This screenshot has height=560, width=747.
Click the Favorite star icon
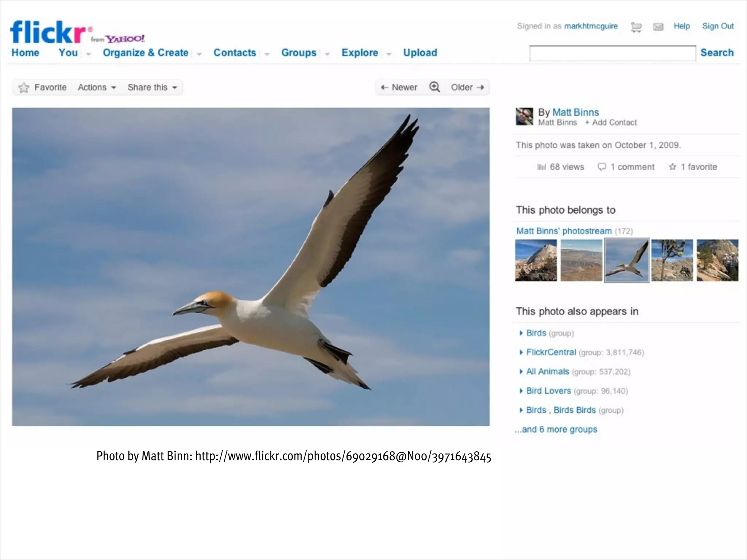[24, 87]
